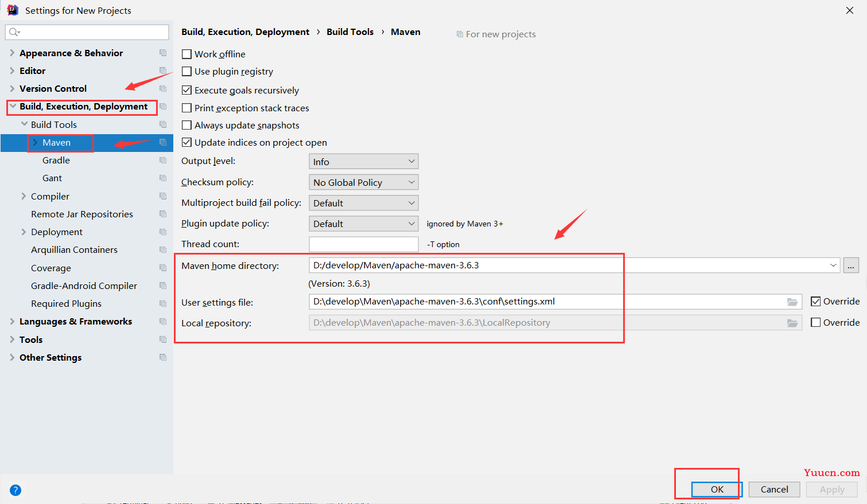Select Coverage in settings tree
This screenshot has height=504, width=867.
(x=51, y=268)
